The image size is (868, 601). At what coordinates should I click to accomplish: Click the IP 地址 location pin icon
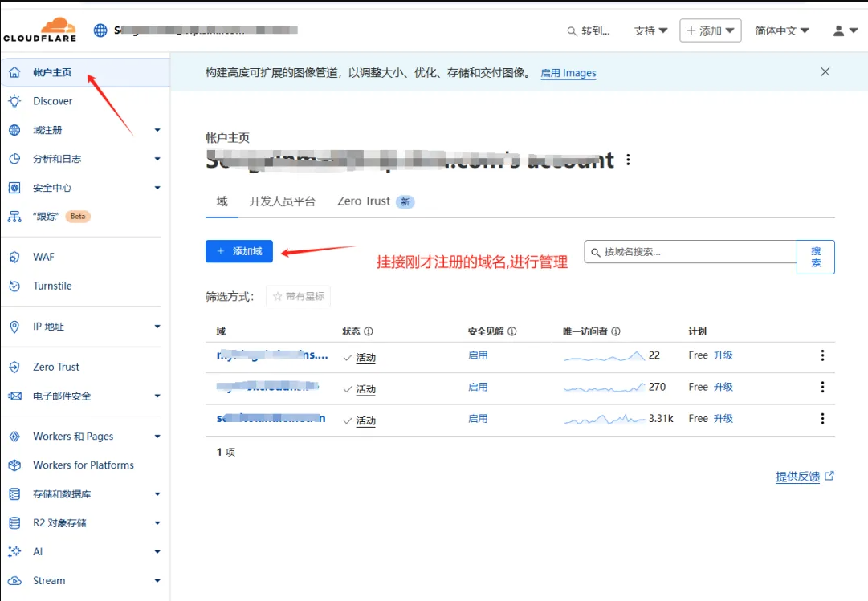[14, 327]
